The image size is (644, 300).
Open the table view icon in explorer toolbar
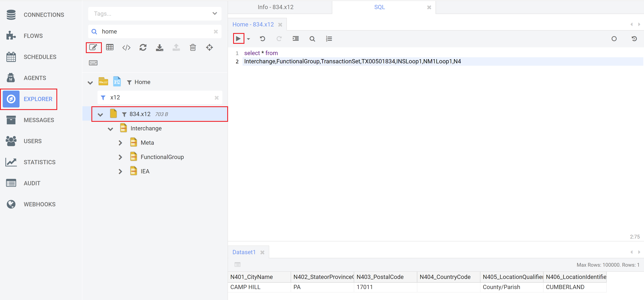click(110, 47)
